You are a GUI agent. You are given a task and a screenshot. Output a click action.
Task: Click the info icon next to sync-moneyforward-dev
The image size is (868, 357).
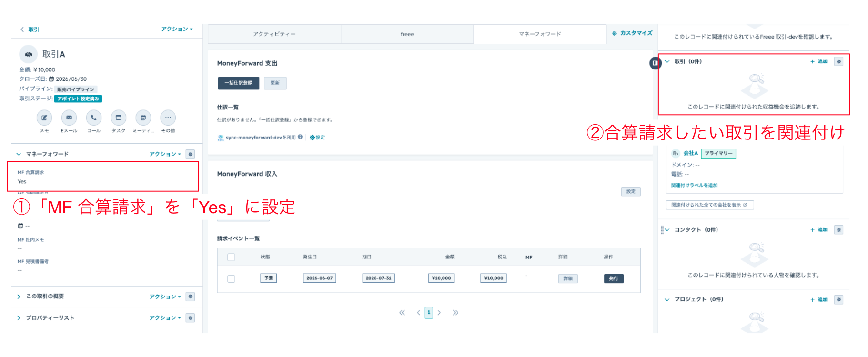(300, 137)
